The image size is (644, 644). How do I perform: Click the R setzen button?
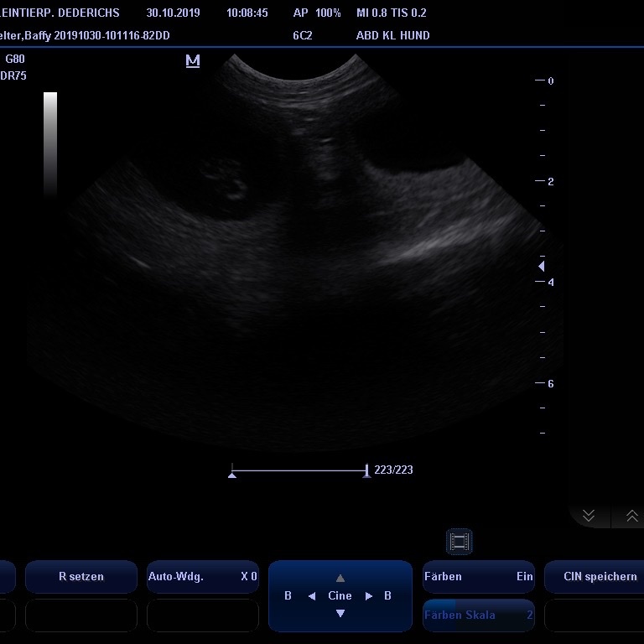81,577
